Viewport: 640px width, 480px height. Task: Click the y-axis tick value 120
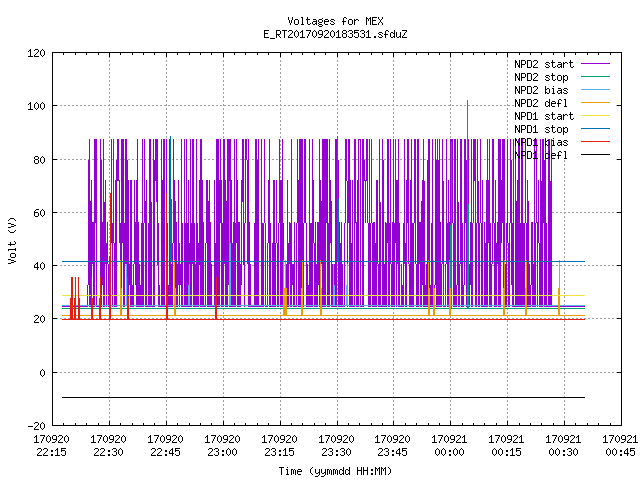tap(36, 53)
